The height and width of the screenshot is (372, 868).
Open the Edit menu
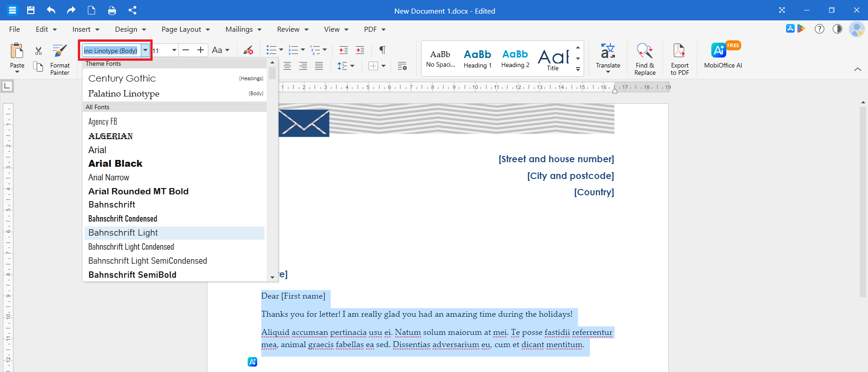click(46, 29)
